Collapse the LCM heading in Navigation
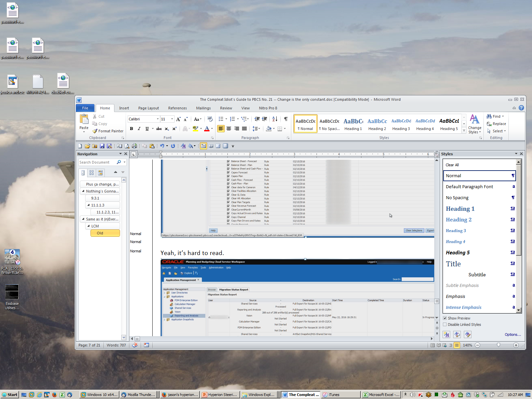The height and width of the screenshot is (399, 532). (x=88, y=226)
